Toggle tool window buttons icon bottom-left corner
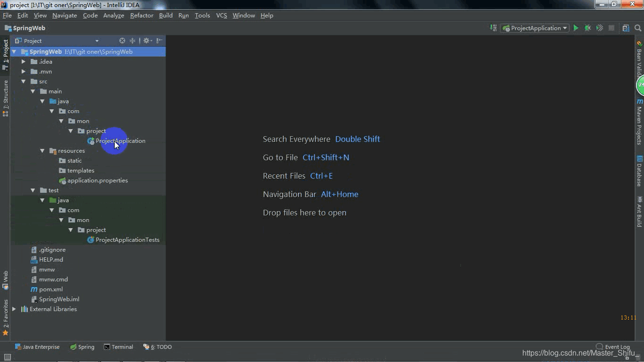The width and height of the screenshot is (644, 362). (7, 357)
